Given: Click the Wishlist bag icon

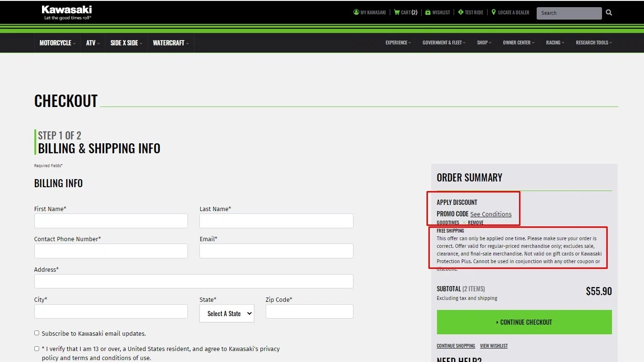Looking at the screenshot, I should pyautogui.click(x=428, y=12).
